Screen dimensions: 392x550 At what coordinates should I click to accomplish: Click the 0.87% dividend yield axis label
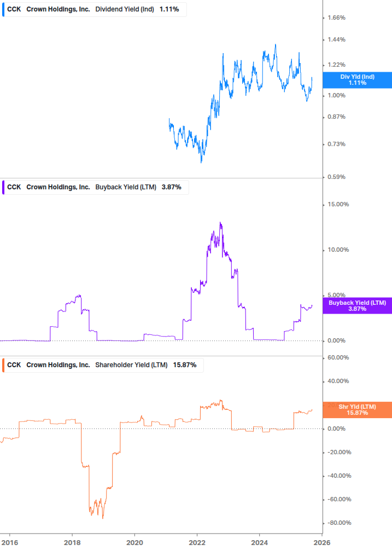(336, 117)
